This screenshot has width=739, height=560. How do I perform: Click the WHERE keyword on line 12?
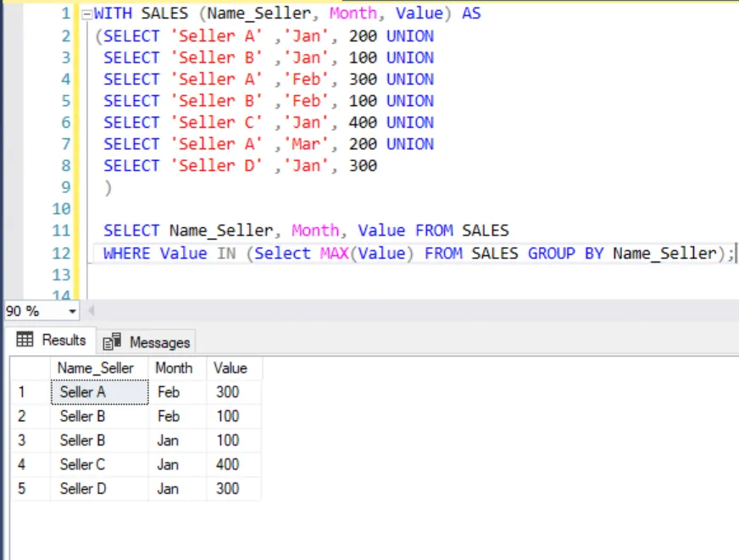click(x=127, y=253)
